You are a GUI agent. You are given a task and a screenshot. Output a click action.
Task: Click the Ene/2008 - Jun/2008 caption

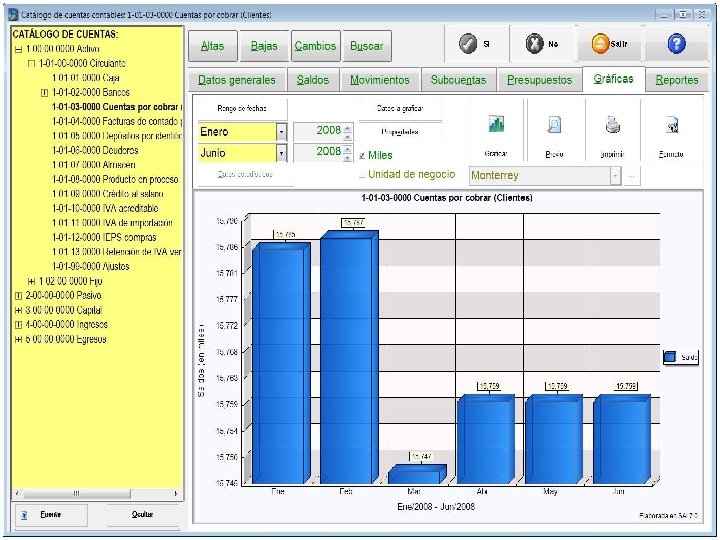[436, 507]
